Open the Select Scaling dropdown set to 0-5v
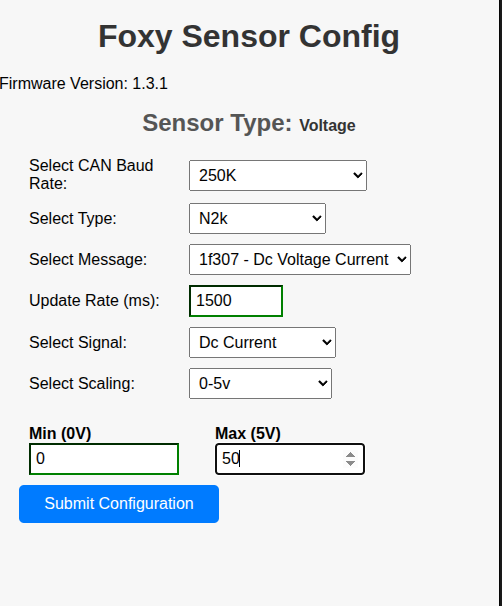 click(x=260, y=383)
